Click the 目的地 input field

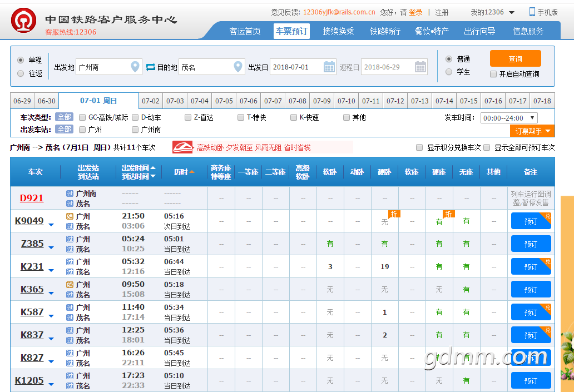coord(211,67)
